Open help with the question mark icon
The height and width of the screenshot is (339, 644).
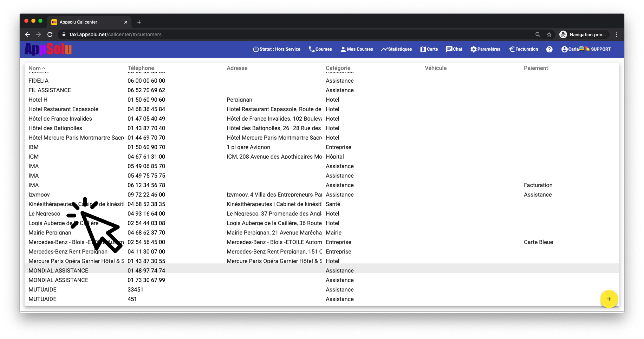tap(549, 49)
